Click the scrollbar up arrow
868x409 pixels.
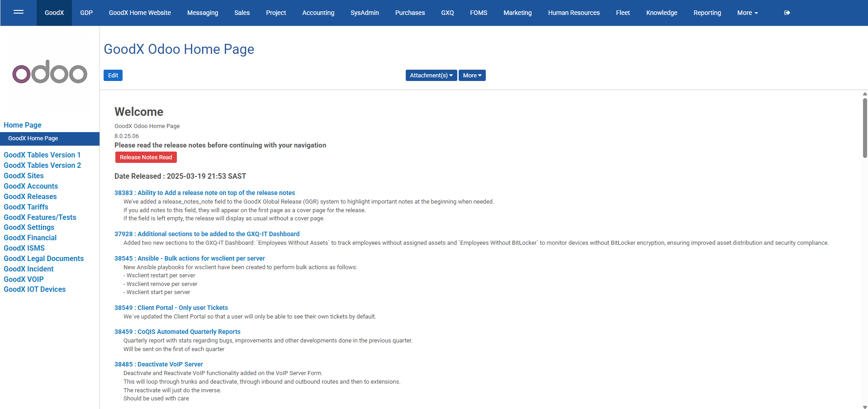pos(865,94)
